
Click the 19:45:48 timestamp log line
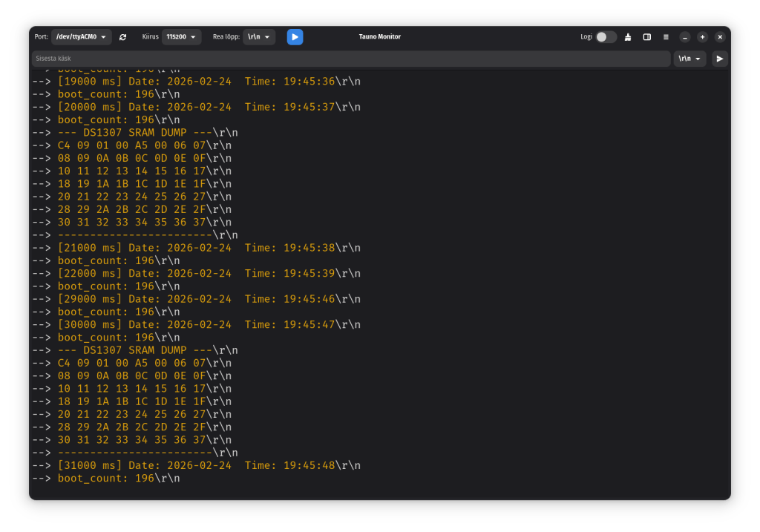pos(208,465)
